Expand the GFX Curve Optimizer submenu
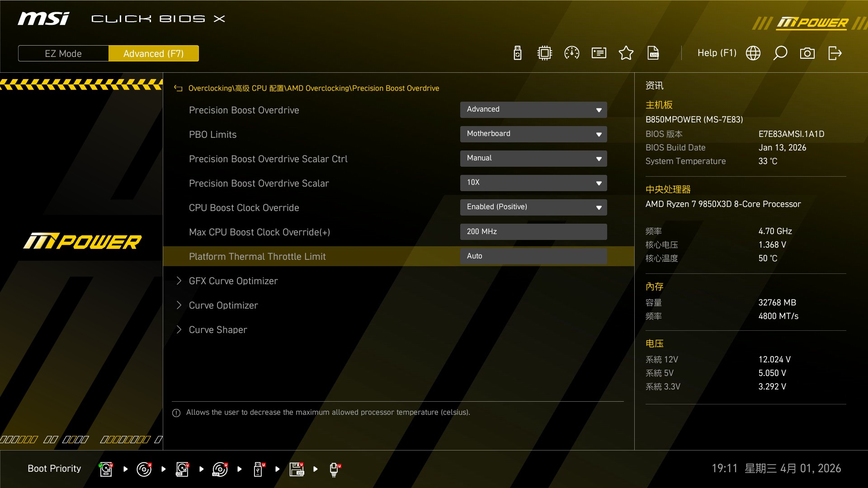868x488 pixels. coord(233,281)
